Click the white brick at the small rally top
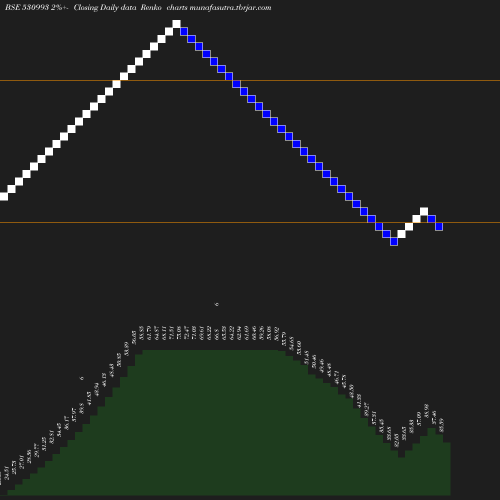This screenshot has width=500, height=500. [424, 211]
